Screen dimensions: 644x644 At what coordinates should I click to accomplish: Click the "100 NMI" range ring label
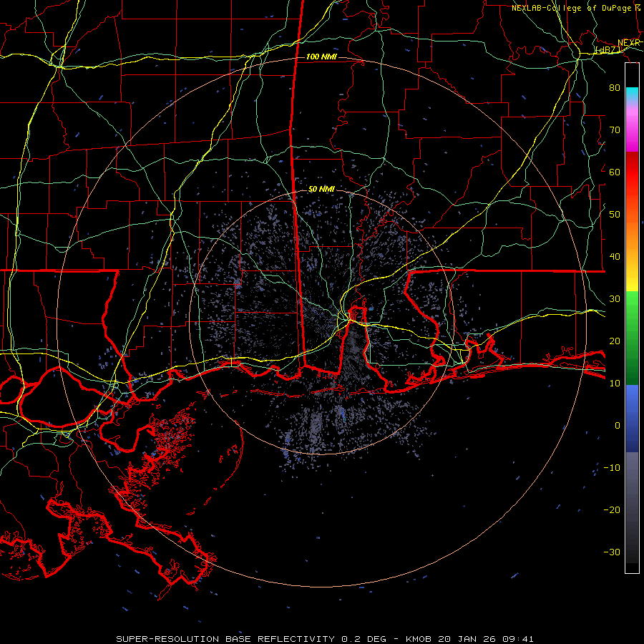coord(321,57)
